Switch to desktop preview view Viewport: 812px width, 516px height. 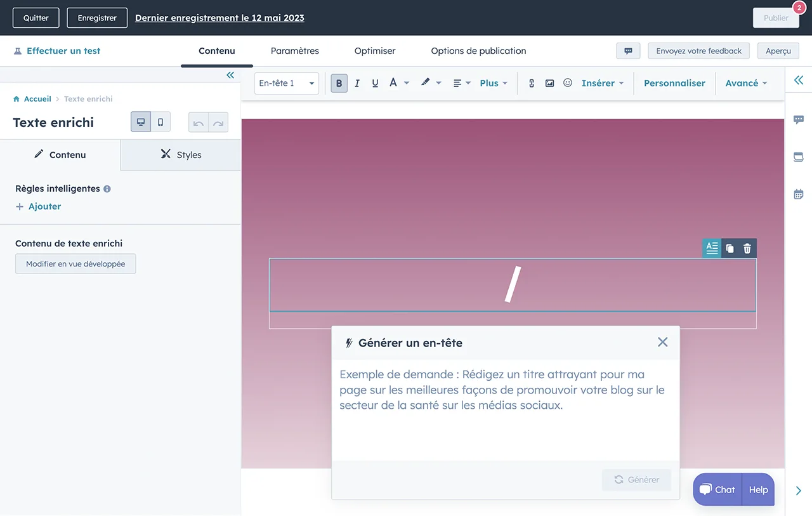(x=141, y=122)
